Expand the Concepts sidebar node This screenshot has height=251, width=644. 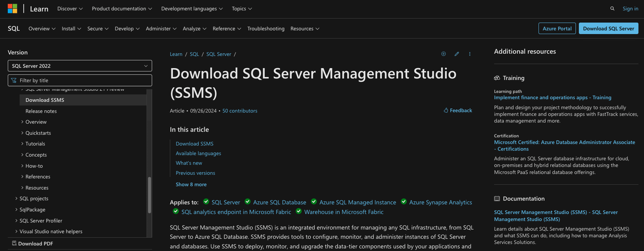[34, 155]
